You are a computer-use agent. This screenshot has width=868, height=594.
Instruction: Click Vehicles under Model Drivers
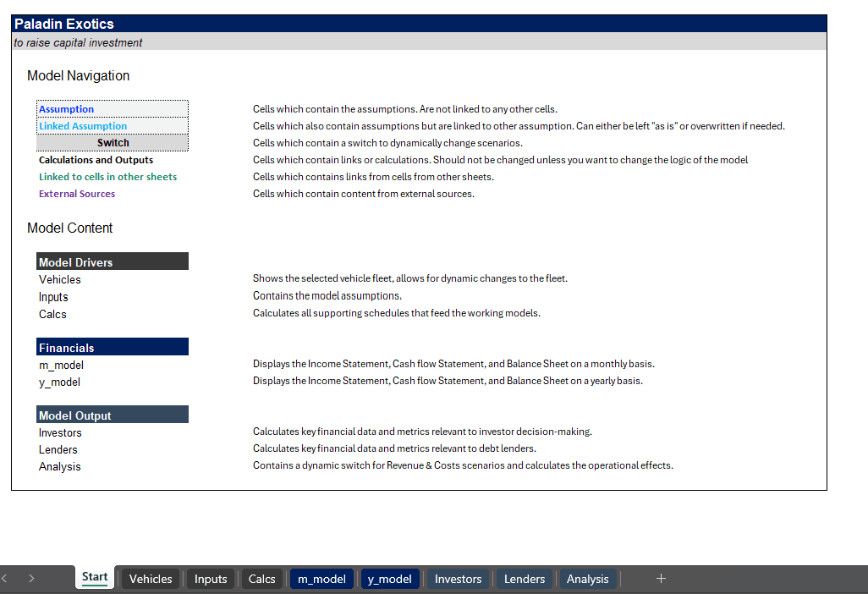pos(60,279)
